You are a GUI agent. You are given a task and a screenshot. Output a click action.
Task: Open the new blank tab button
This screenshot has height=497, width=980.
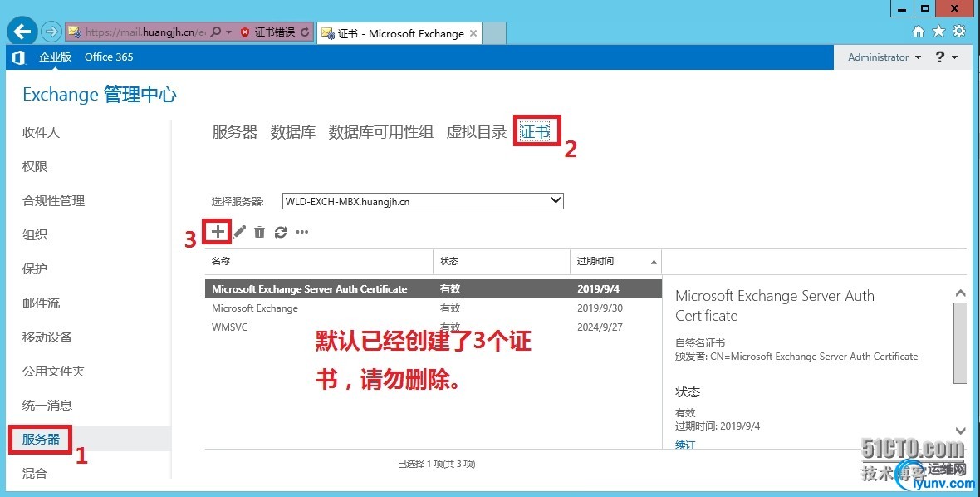(x=494, y=33)
